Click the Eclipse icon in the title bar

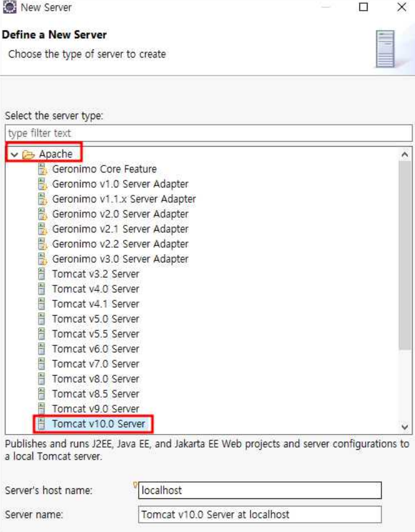pos(9,7)
